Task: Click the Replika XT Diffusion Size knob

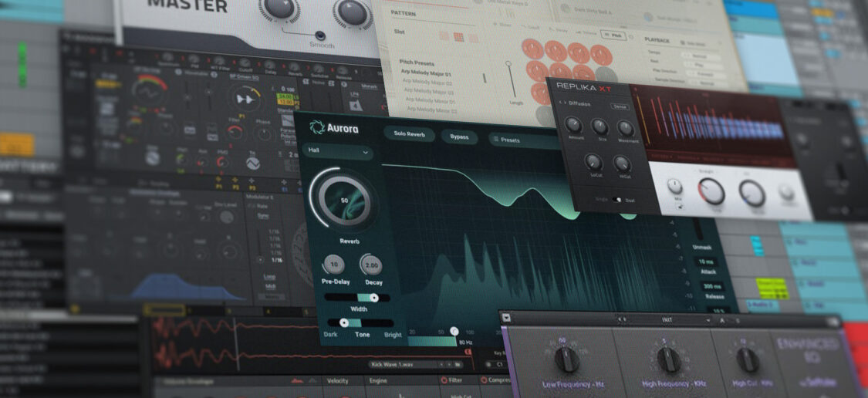Action: (x=600, y=126)
